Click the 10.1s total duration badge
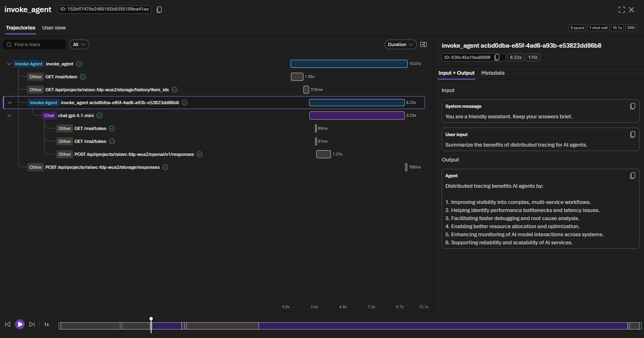The height and width of the screenshot is (338, 644). click(x=617, y=28)
